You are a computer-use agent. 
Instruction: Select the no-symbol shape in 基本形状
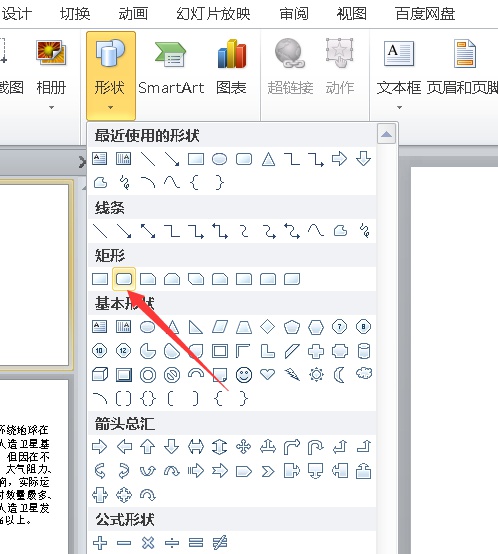point(172,375)
